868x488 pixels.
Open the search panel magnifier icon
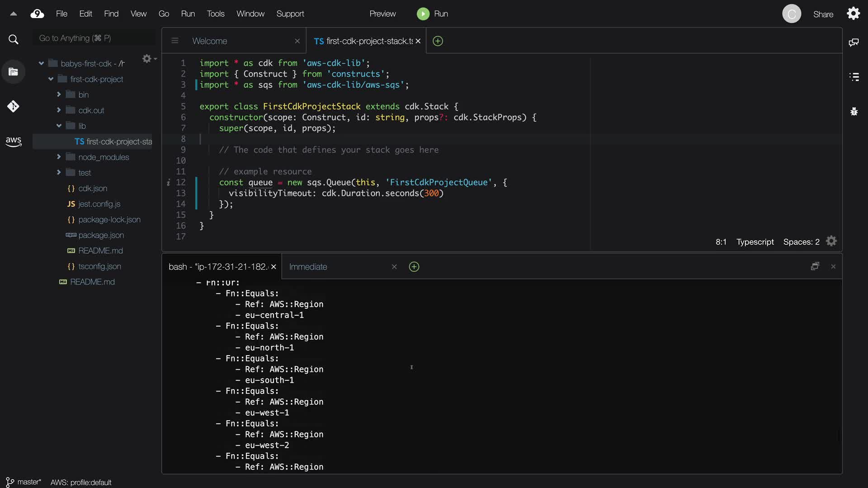(x=14, y=40)
